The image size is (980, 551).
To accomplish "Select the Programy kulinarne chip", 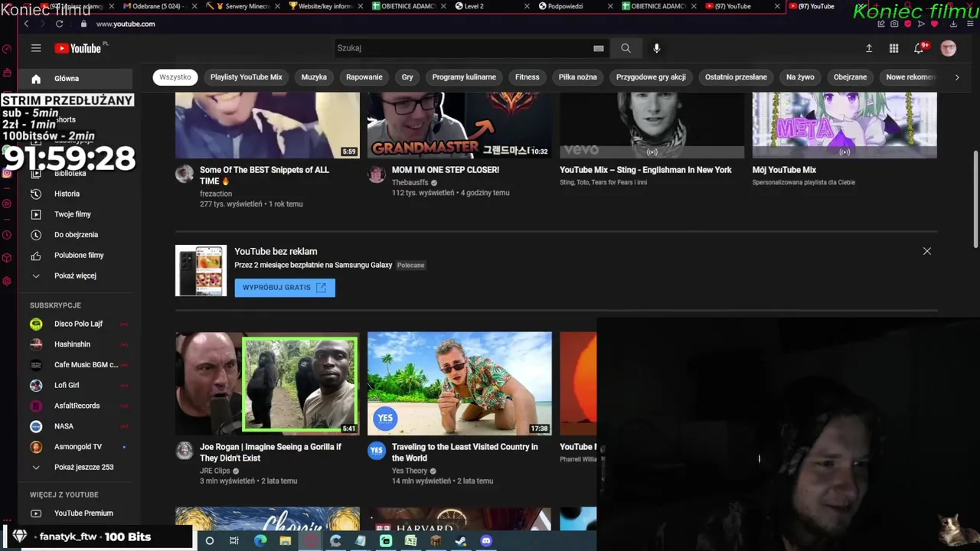I will 464,77.
